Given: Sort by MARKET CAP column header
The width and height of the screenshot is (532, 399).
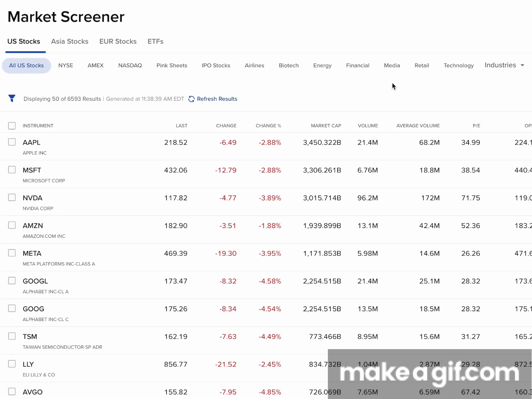Looking at the screenshot, I should (x=326, y=126).
